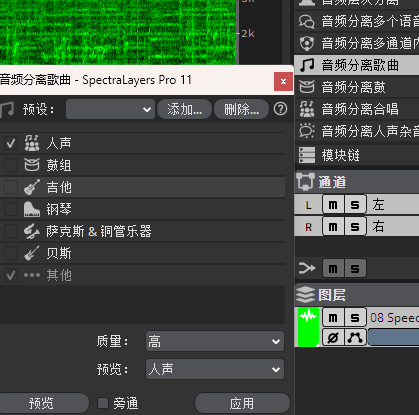Click the multichannel icon of 音频分离多通道内容
The image size is (419, 415).
(x=307, y=43)
